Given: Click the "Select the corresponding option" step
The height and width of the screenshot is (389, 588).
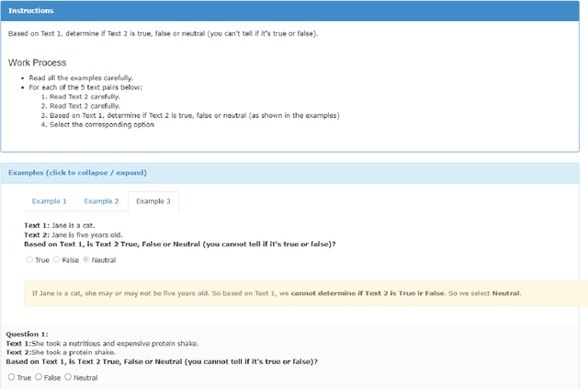Looking at the screenshot, I should (x=102, y=124).
